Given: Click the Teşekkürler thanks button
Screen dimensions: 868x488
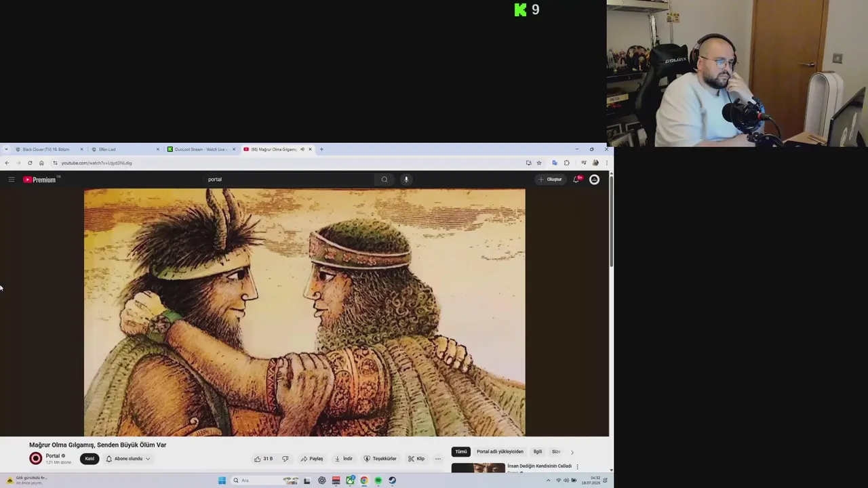Looking at the screenshot, I should pos(380,459).
